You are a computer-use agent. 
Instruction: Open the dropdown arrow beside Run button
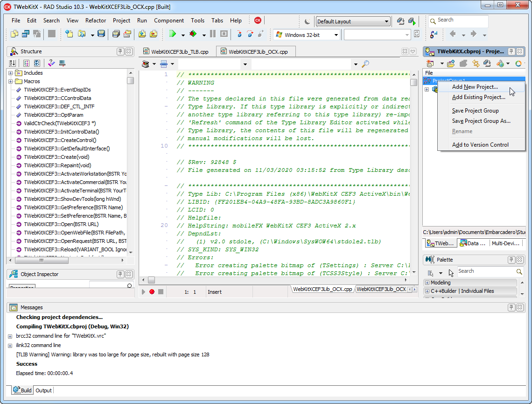click(183, 35)
